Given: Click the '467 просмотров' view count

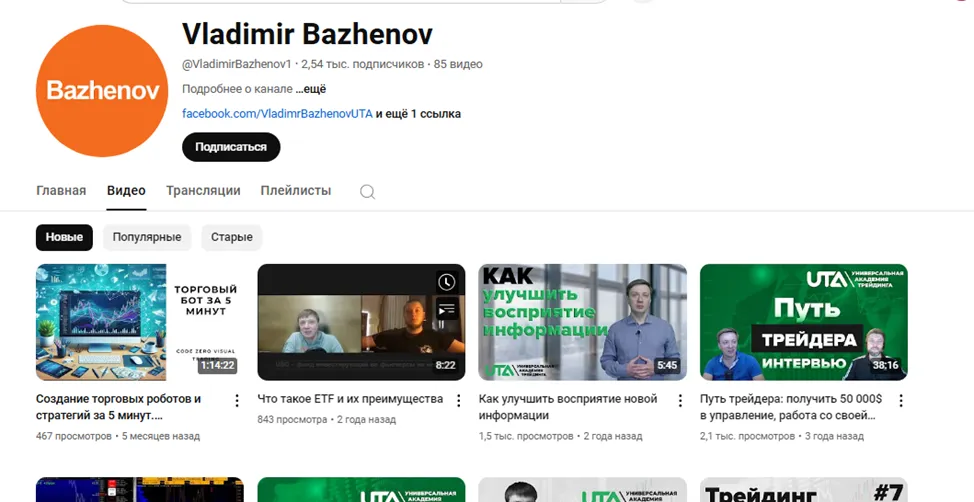Looking at the screenshot, I should [74, 436].
